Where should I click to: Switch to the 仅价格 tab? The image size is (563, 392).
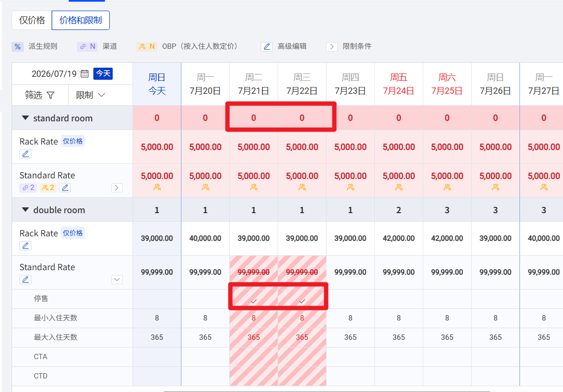32,20
